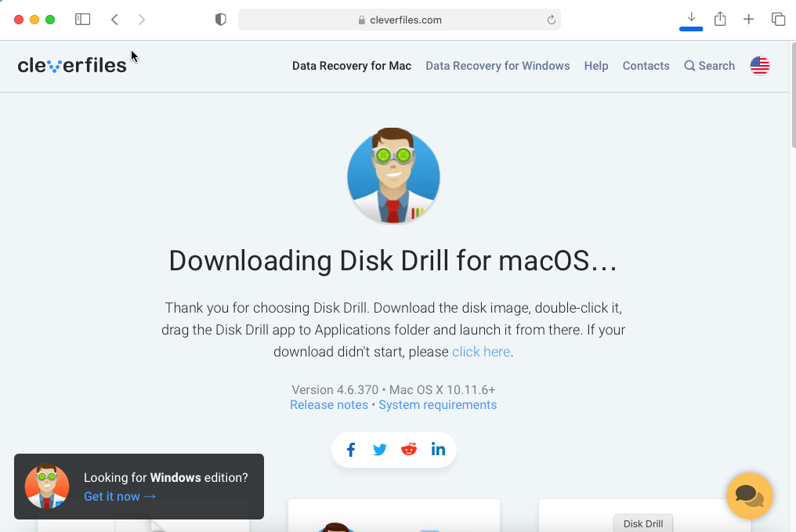Open the Contacts page
Image resolution: width=796 pixels, height=532 pixels.
[x=646, y=66]
